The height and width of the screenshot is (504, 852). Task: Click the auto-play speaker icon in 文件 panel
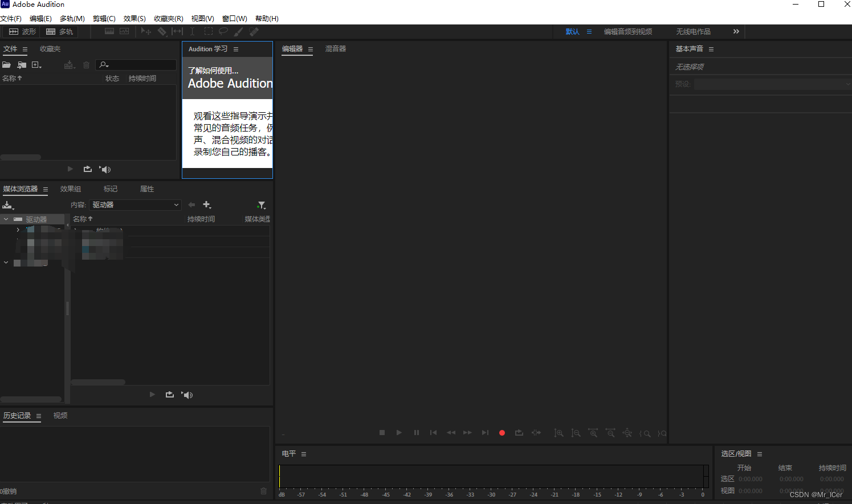pos(105,169)
